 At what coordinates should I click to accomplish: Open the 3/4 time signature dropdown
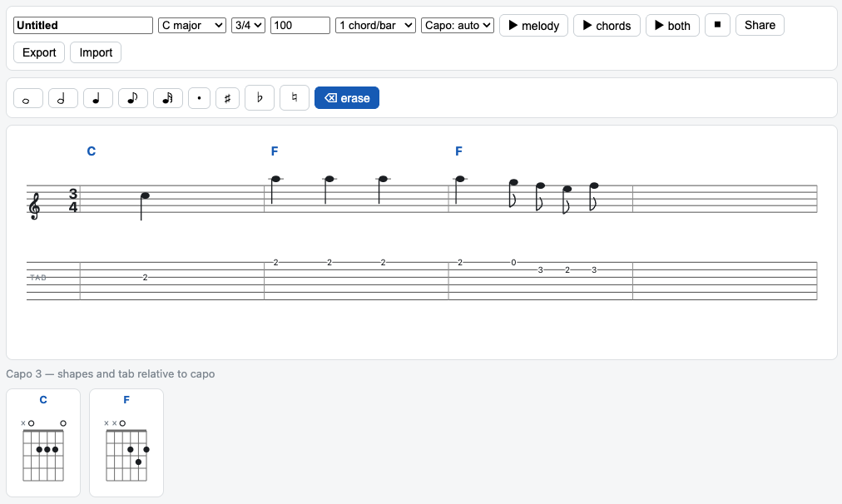tap(248, 25)
